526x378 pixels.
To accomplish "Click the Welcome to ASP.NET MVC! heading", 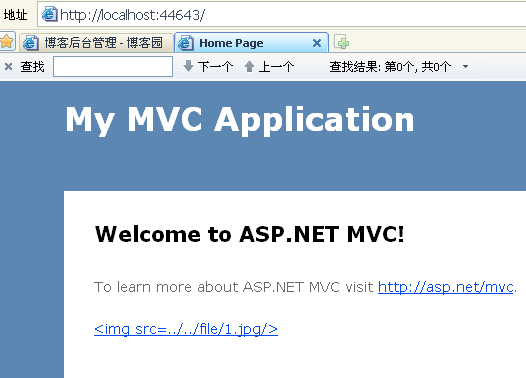I will click(250, 234).
